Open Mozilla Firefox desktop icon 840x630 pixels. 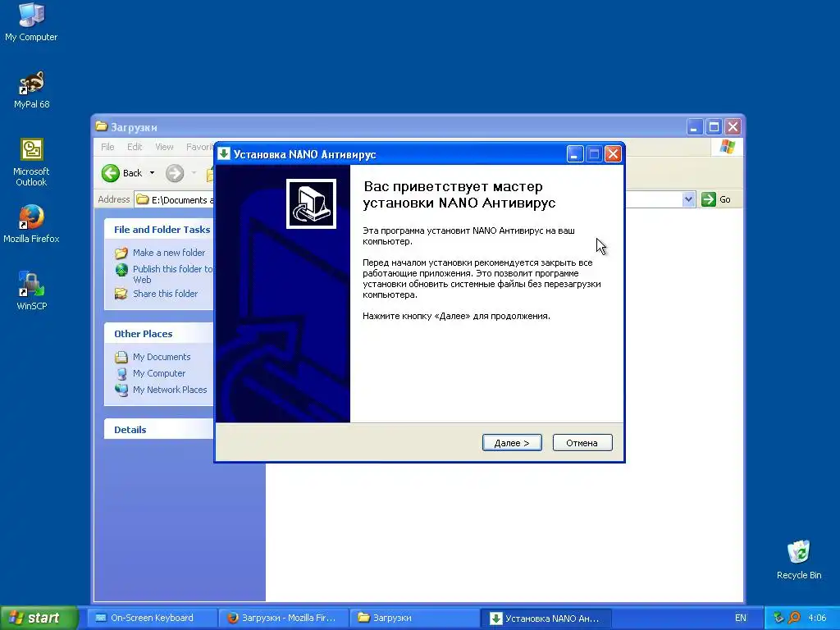pos(31,224)
